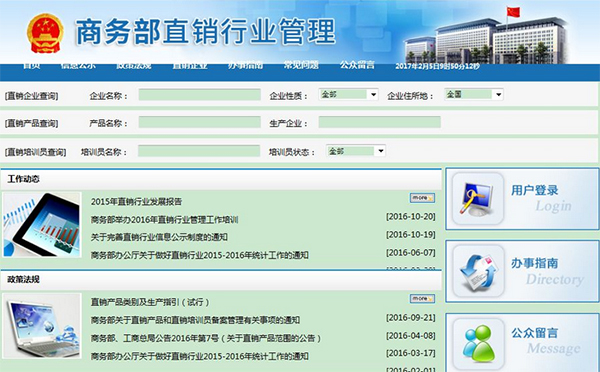Click date [2016-10-20]
600x372 pixels.
click(411, 217)
